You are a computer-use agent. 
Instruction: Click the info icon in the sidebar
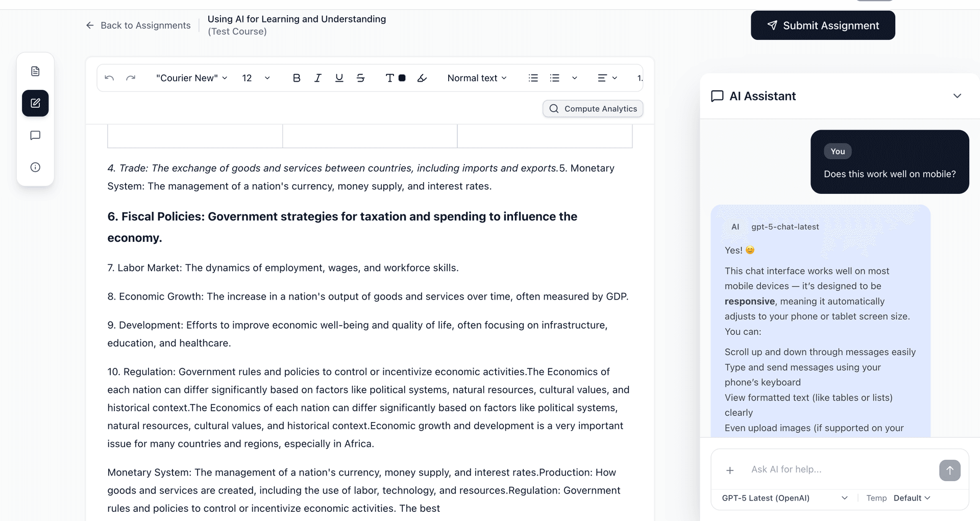(35, 167)
